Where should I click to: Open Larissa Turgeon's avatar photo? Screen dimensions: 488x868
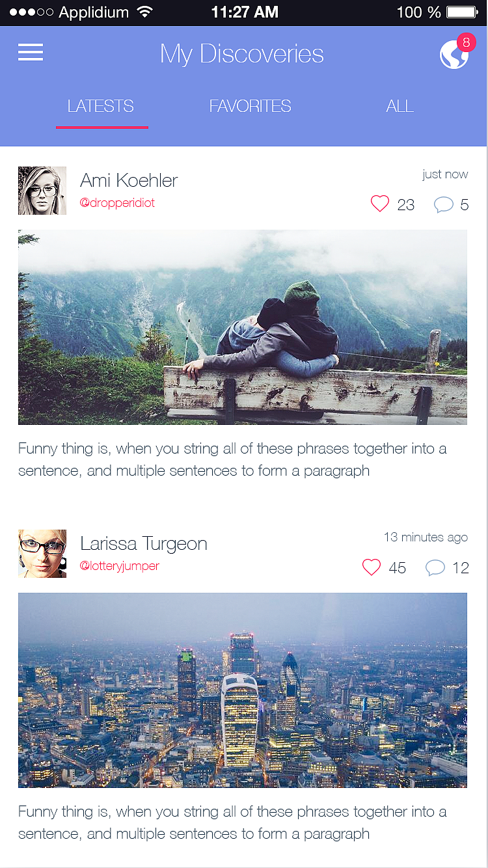click(x=42, y=554)
